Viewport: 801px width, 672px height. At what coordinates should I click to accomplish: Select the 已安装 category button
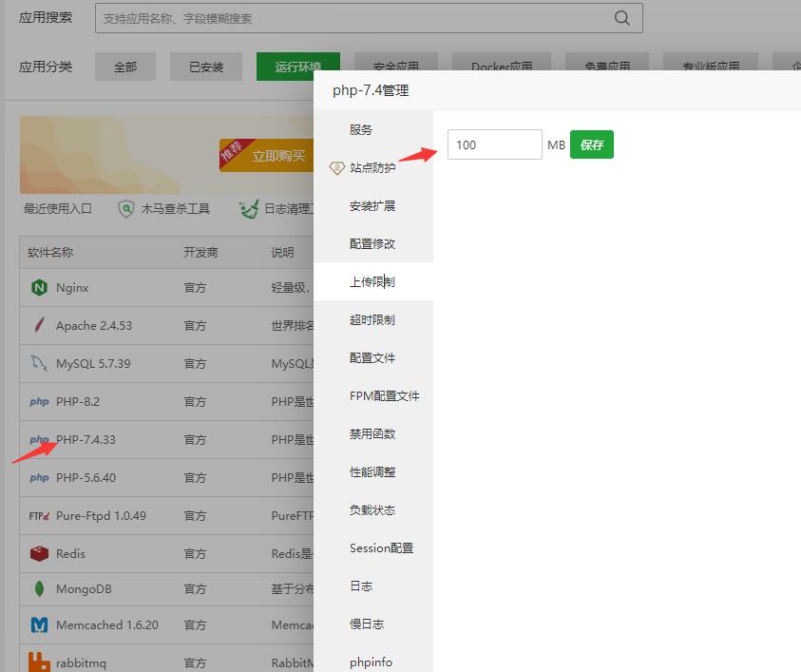point(206,67)
